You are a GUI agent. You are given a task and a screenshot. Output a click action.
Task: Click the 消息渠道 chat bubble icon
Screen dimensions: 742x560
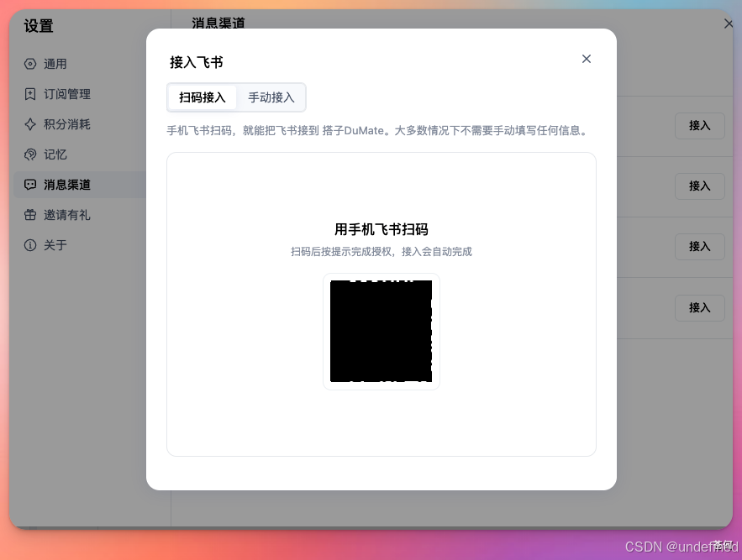pyautogui.click(x=29, y=185)
